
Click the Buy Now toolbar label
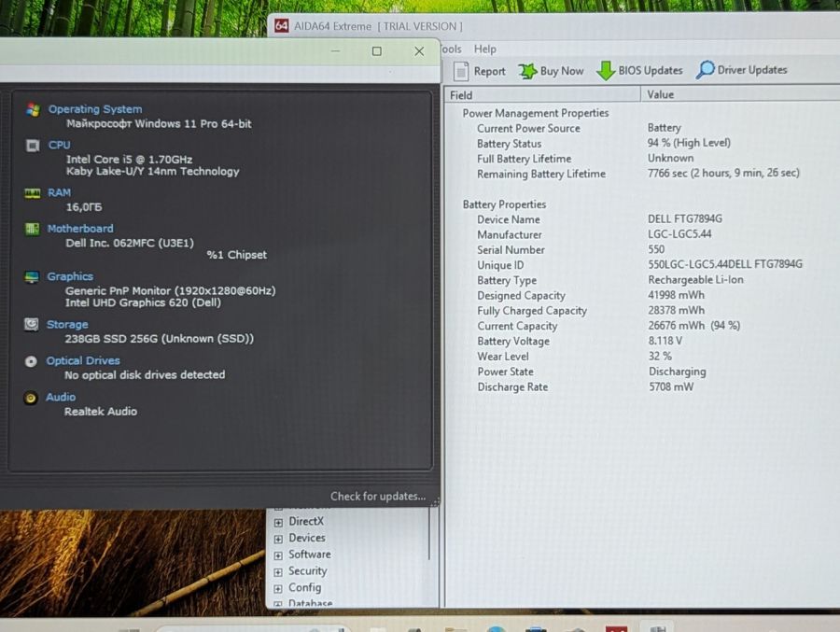[562, 71]
